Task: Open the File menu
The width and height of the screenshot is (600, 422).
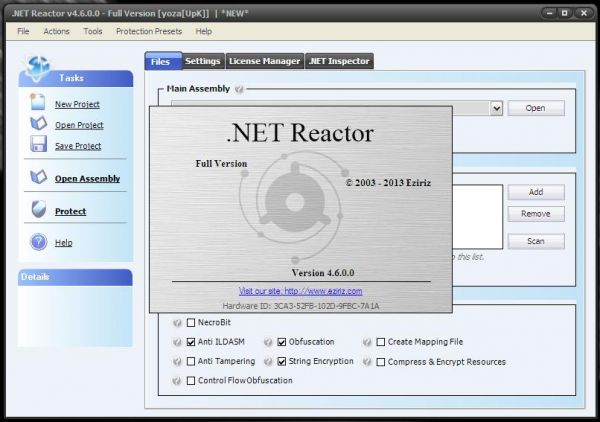Action: [x=23, y=31]
